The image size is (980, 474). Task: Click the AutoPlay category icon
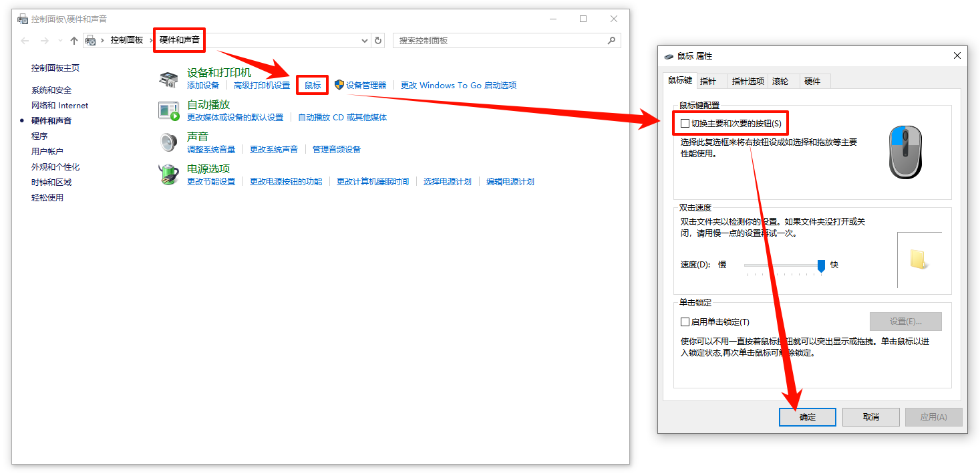click(169, 111)
